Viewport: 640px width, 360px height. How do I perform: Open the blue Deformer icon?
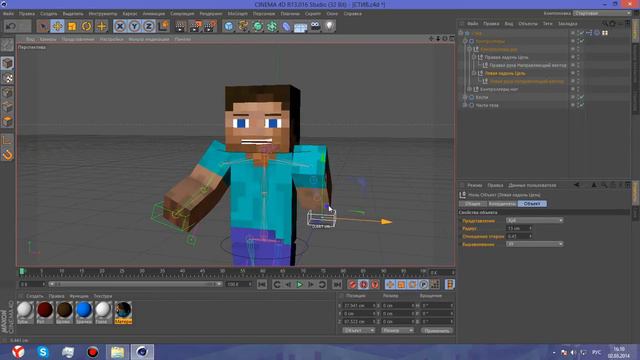(287, 27)
